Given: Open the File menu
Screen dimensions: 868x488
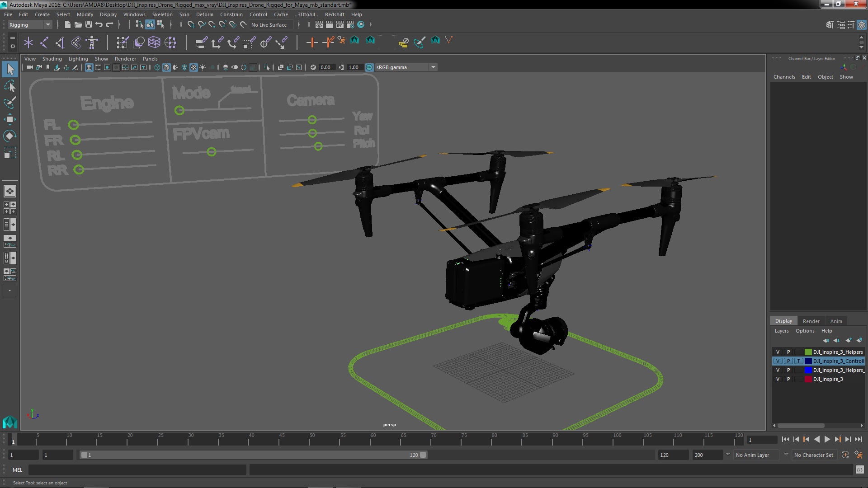Looking at the screenshot, I should (8, 14).
